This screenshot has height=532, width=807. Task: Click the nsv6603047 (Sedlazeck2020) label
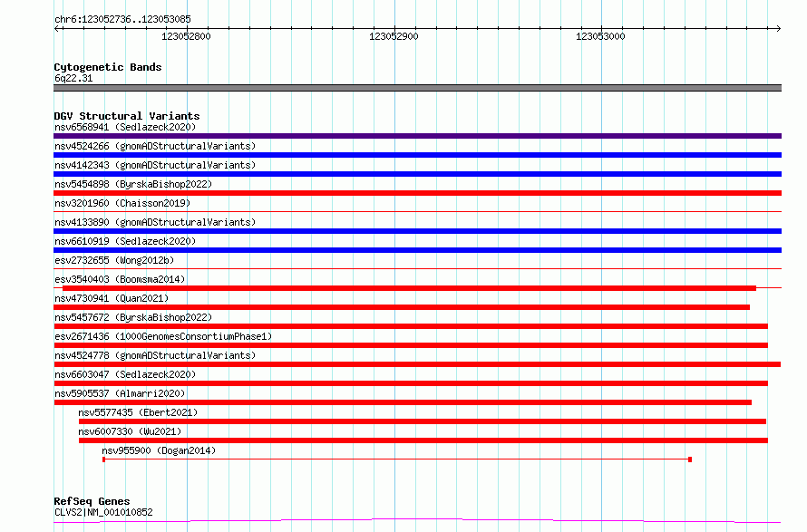click(x=125, y=374)
